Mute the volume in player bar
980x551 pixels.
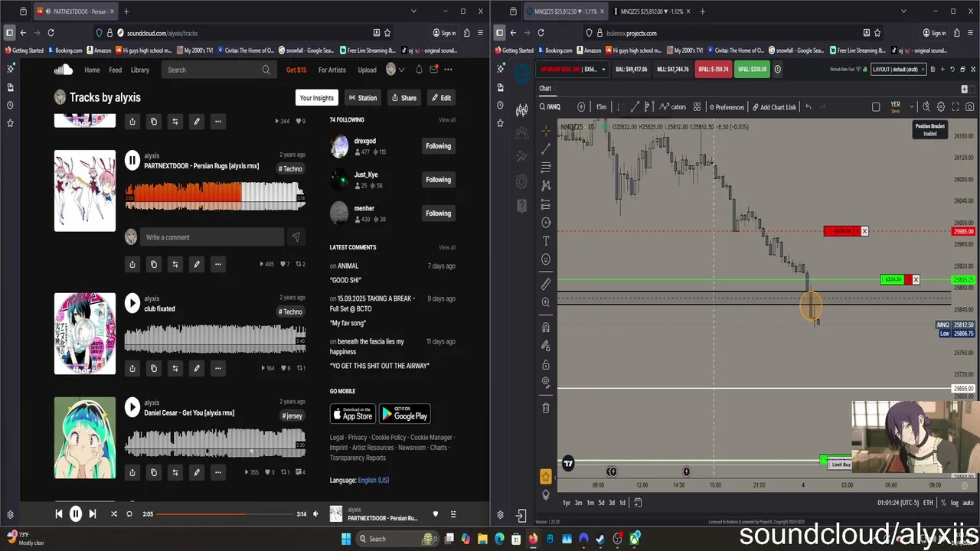tap(315, 514)
